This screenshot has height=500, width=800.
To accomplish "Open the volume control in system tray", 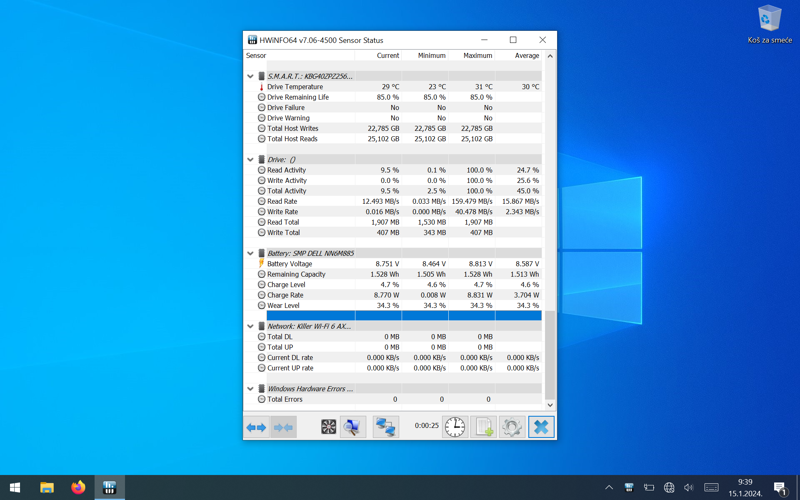I will pos(689,488).
